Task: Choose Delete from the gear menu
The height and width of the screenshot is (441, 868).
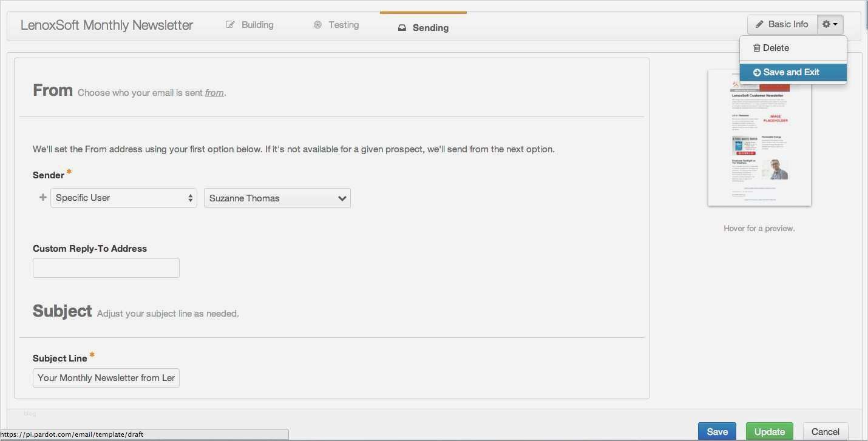Action: tap(793, 48)
